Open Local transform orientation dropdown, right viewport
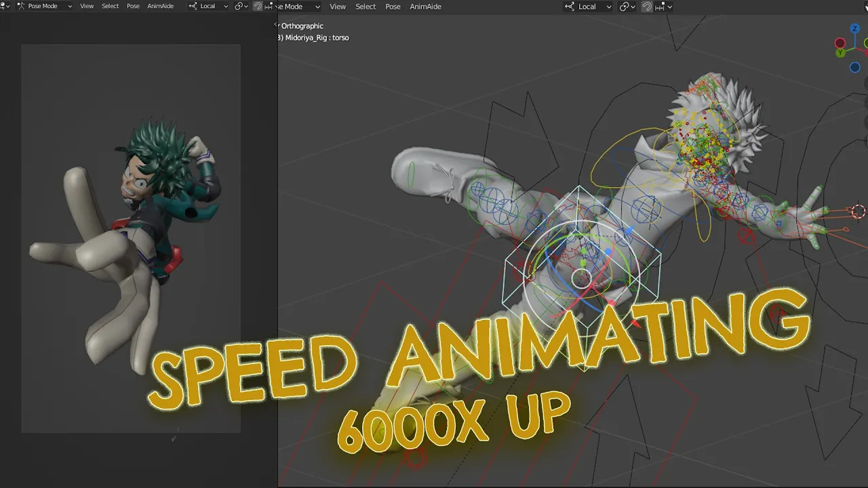Viewport: 868px width, 488px height. coord(587,6)
